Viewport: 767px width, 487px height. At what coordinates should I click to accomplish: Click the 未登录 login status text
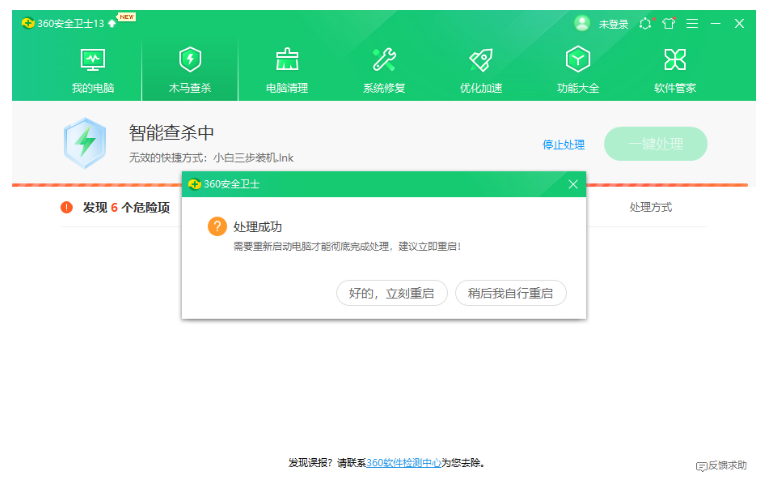[613, 24]
